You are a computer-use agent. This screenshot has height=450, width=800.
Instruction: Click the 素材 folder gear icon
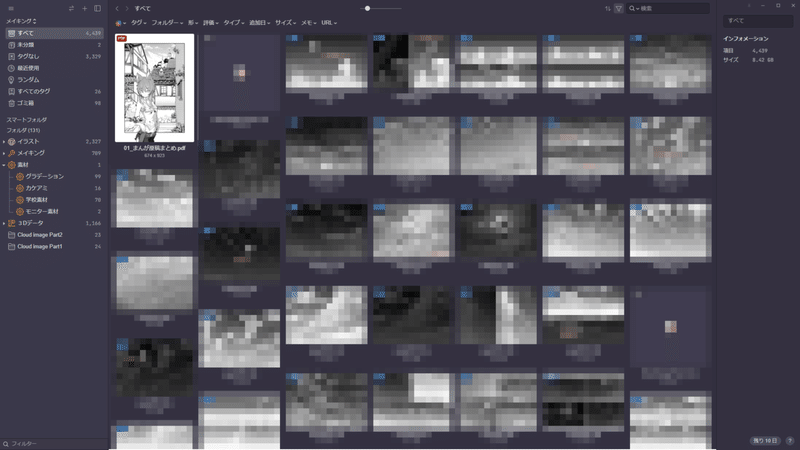11,165
